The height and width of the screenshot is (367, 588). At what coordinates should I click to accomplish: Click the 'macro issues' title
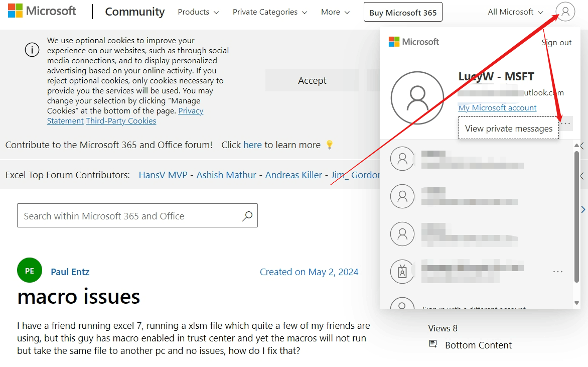coord(78,296)
